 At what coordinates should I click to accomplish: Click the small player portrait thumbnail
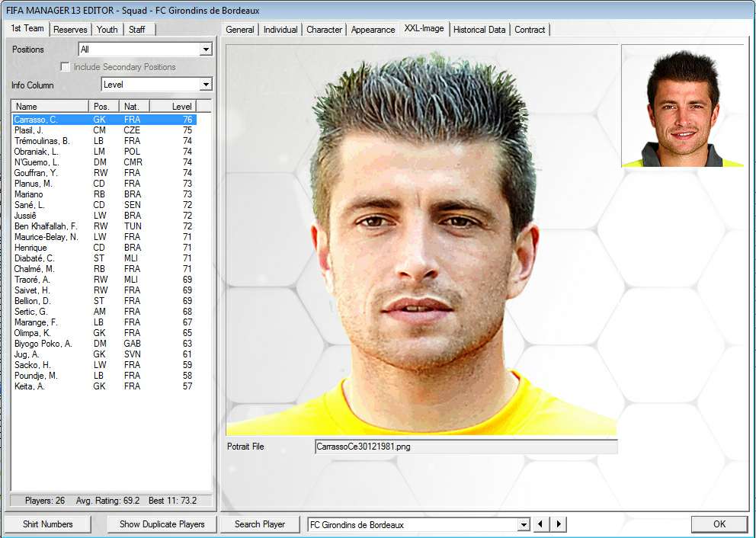pyautogui.click(x=682, y=106)
